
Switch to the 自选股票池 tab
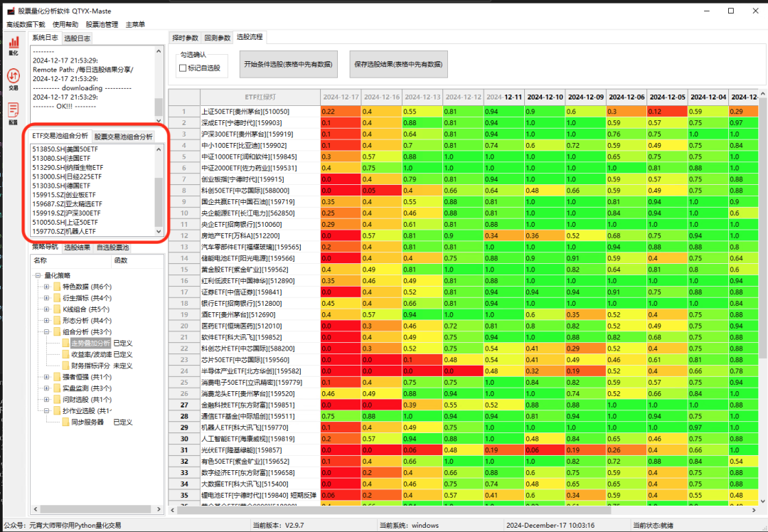112,248
